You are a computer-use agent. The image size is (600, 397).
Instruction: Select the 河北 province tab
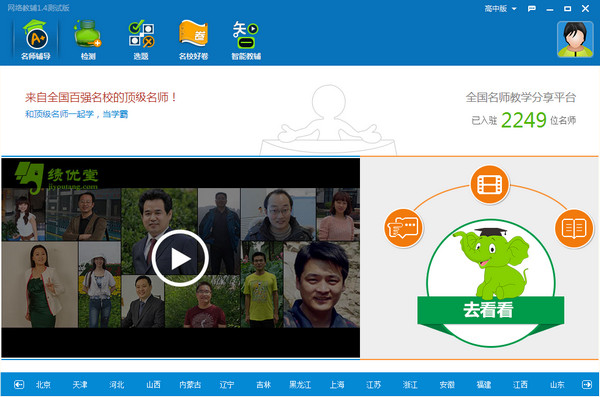tap(117, 384)
